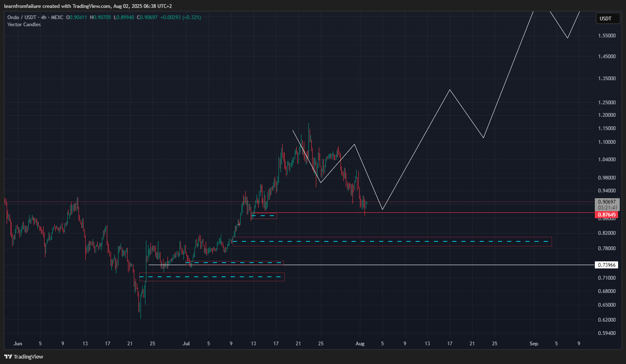Click the 1.35000 price axis label
Screen dimensions: 626x364
click(607, 78)
